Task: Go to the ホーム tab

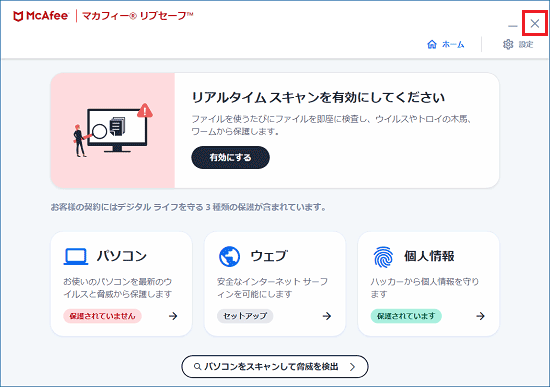Action: point(445,44)
